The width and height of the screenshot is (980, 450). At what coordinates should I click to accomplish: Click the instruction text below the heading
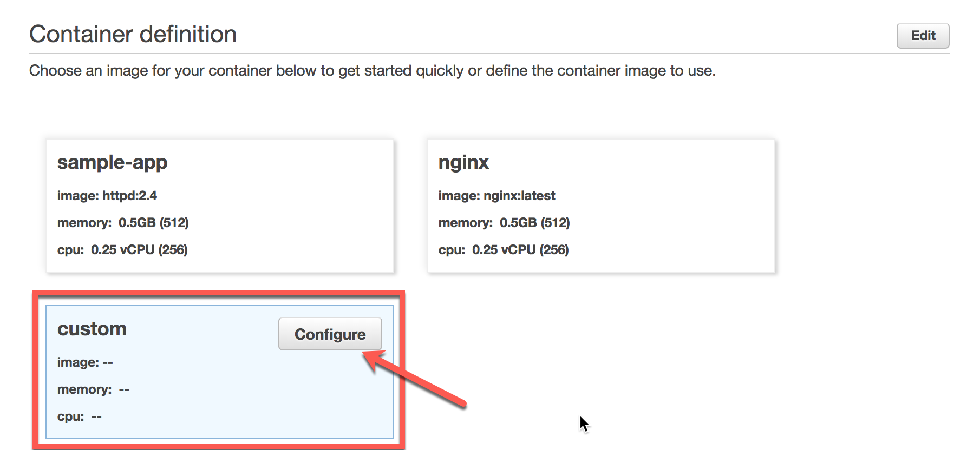[373, 70]
